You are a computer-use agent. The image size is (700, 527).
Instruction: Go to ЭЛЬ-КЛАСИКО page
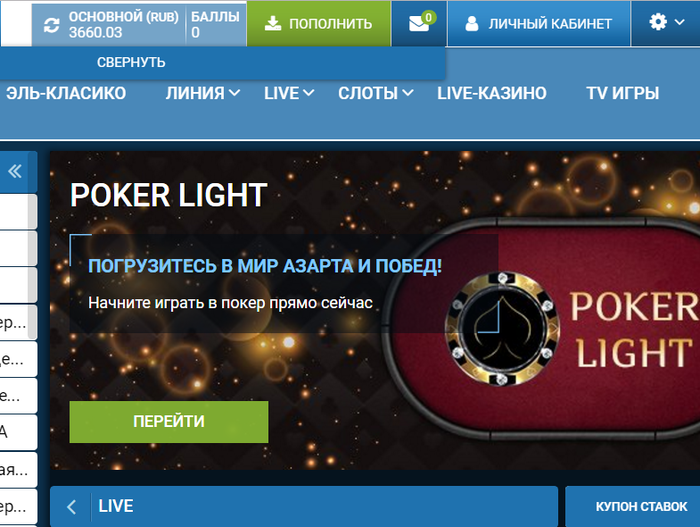point(66,93)
